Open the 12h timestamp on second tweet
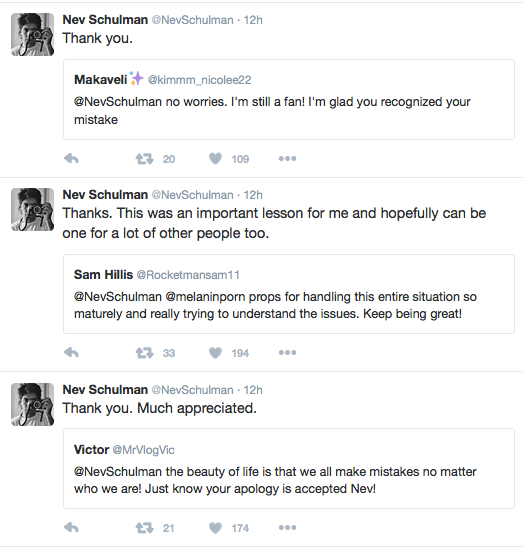This screenshot has width=523, height=550. coord(253,195)
